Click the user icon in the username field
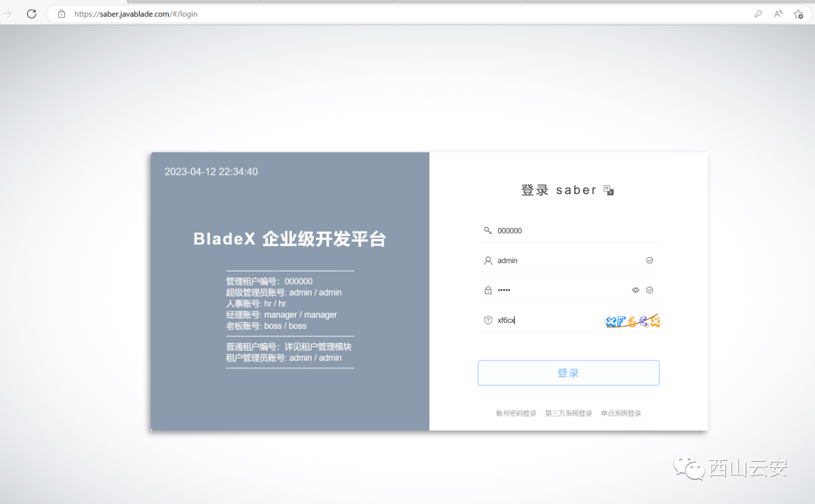The image size is (815, 504). click(x=488, y=260)
